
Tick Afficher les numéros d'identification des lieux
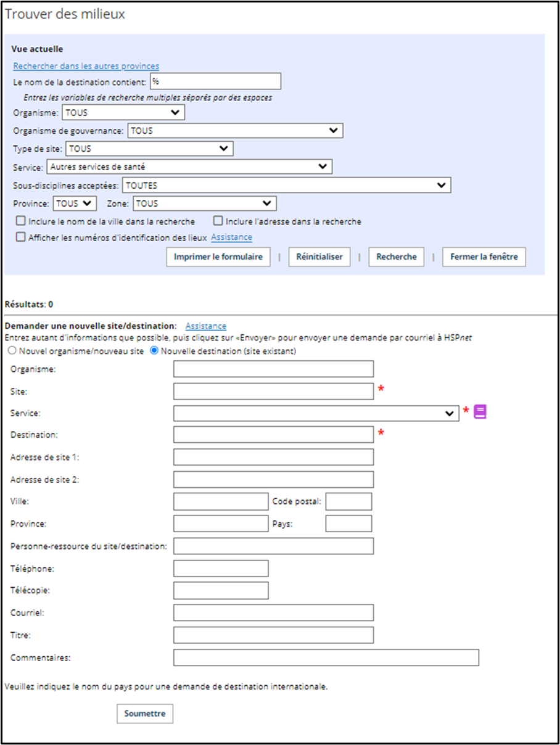coord(21,237)
